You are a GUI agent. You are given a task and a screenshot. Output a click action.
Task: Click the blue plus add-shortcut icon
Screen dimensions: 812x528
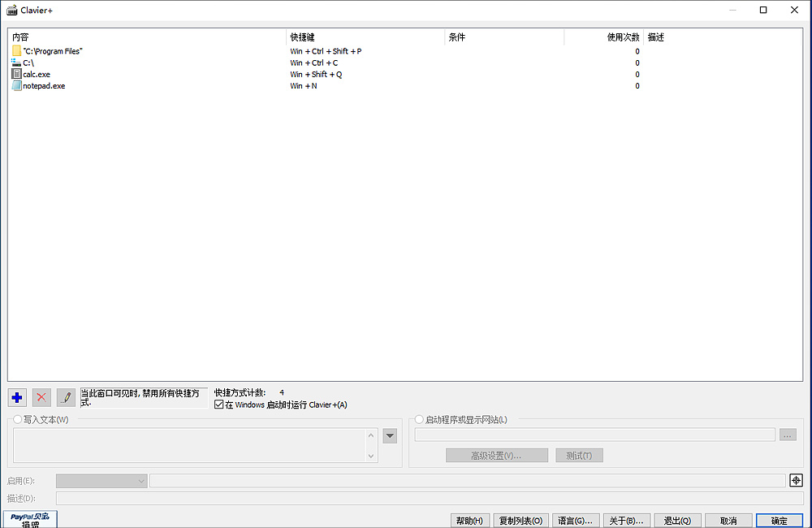pos(17,397)
